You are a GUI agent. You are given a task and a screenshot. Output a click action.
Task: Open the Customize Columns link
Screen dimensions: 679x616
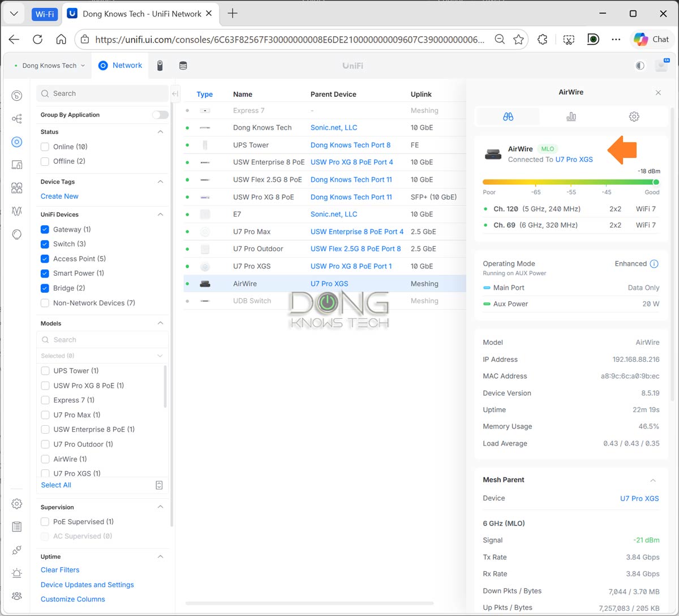(x=73, y=600)
